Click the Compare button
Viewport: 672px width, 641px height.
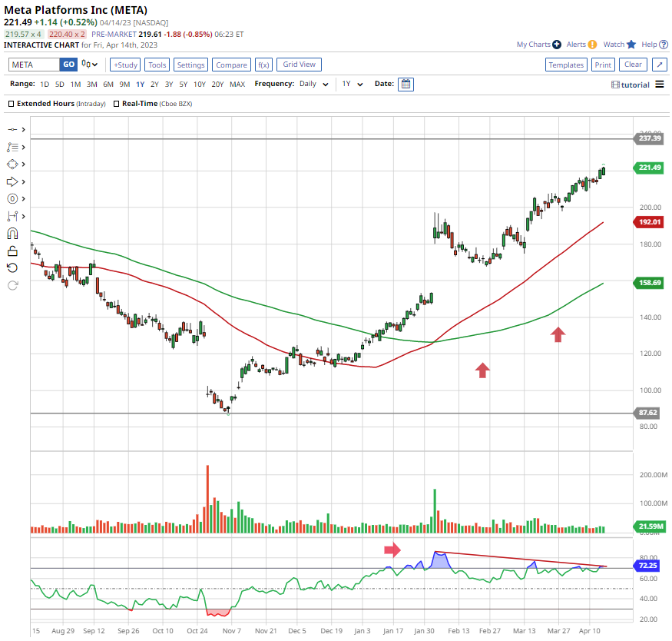tap(231, 65)
